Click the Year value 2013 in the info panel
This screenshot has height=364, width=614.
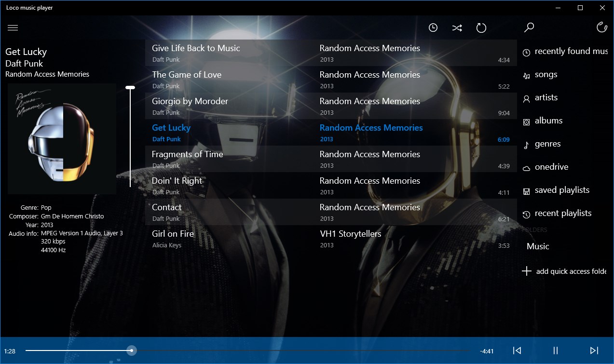coord(47,225)
